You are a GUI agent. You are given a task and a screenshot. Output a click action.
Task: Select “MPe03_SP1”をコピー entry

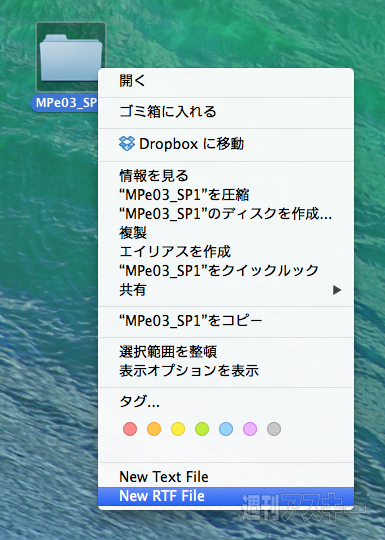(226, 321)
